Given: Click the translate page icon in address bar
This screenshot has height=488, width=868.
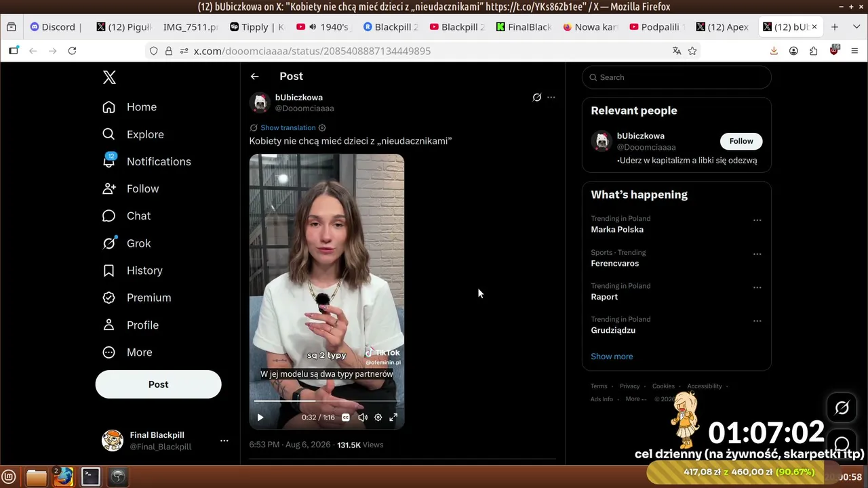Looking at the screenshot, I should pyautogui.click(x=676, y=51).
